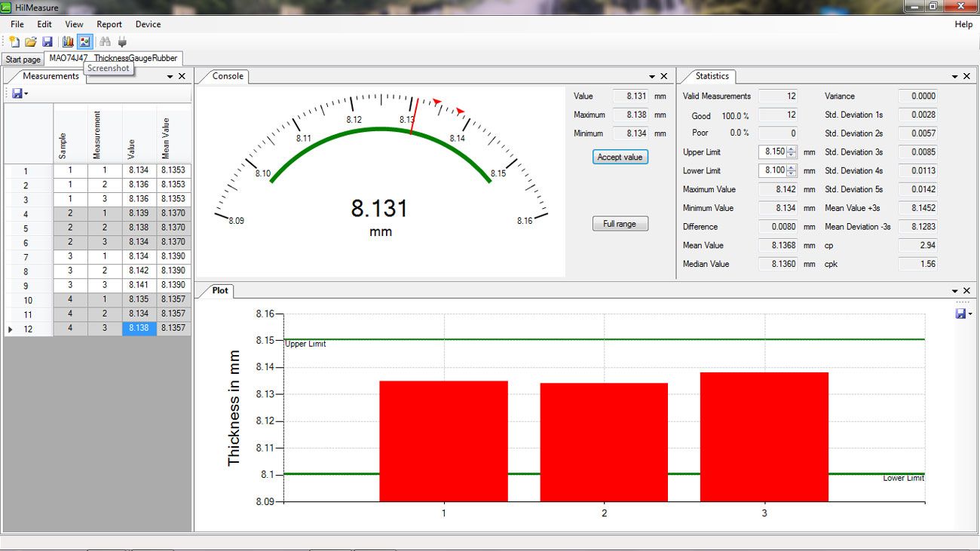This screenshot has height=551, width=980.
Task: Click the binoculars search icon
Action: coord(106,42)
